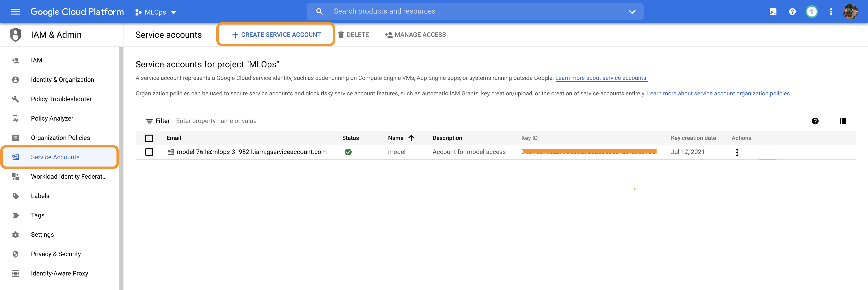Open Learn more about service accounts link
Screen dimensions: 868x290
click(x=601, y=78)
